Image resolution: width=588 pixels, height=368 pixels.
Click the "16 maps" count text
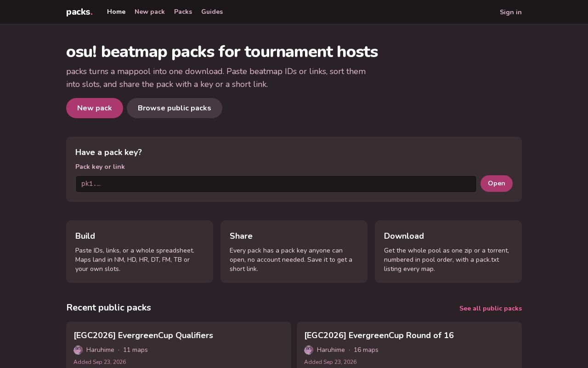pyautogui.click(x=366, y=350)
